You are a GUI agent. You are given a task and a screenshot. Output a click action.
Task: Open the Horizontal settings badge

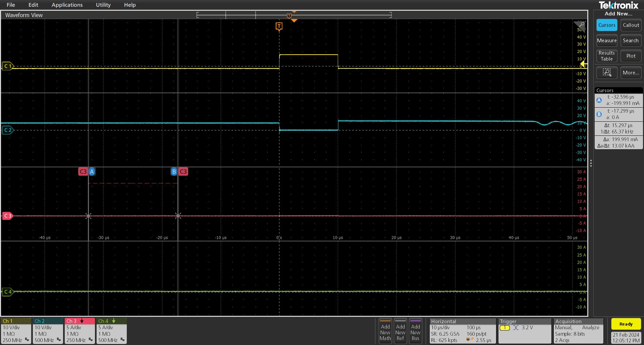pyautogui.click(x=463, y=331)
